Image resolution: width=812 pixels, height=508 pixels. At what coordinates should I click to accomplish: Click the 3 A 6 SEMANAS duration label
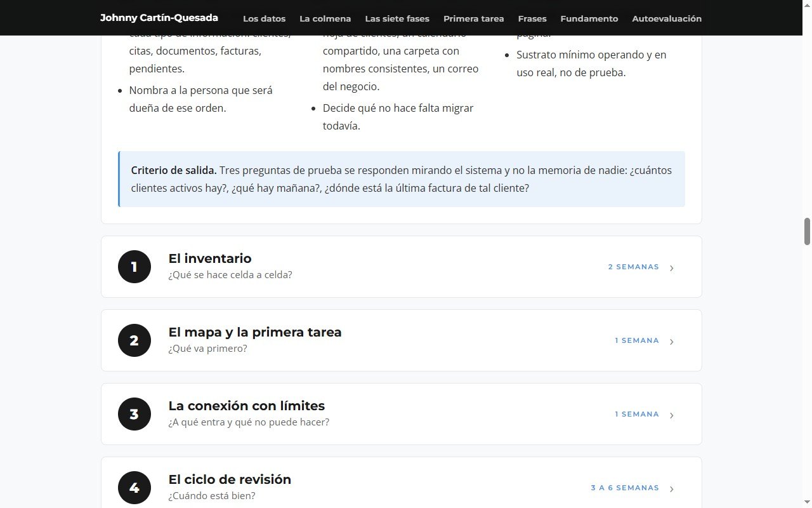point(625,488)
